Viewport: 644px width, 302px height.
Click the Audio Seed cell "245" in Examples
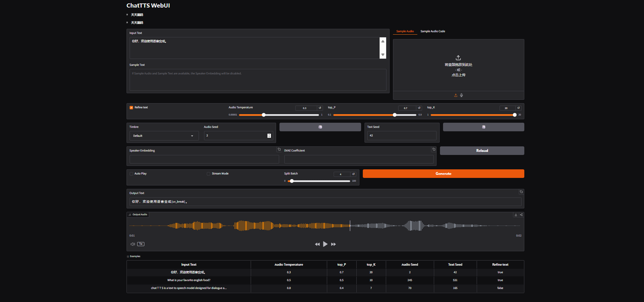point(410,280)
